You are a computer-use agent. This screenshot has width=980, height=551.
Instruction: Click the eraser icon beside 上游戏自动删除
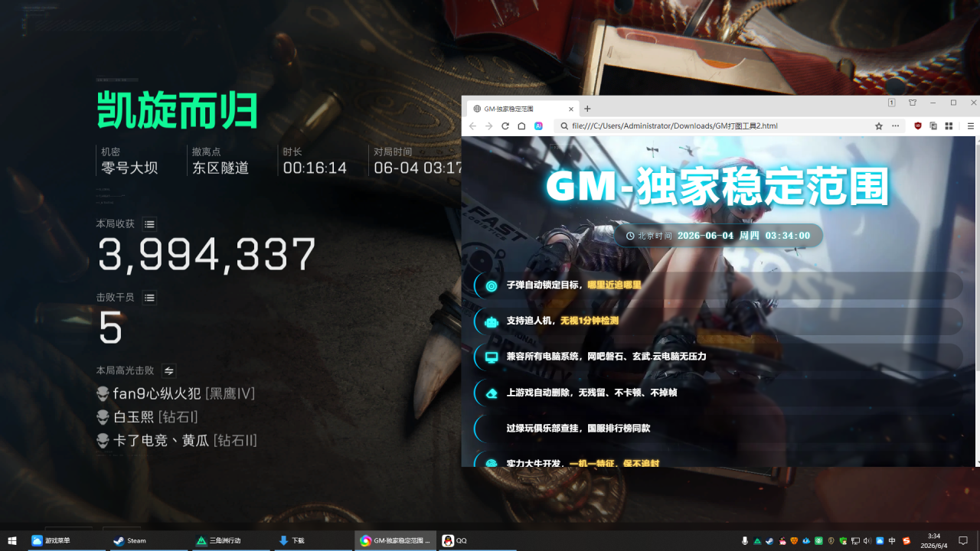492,393
